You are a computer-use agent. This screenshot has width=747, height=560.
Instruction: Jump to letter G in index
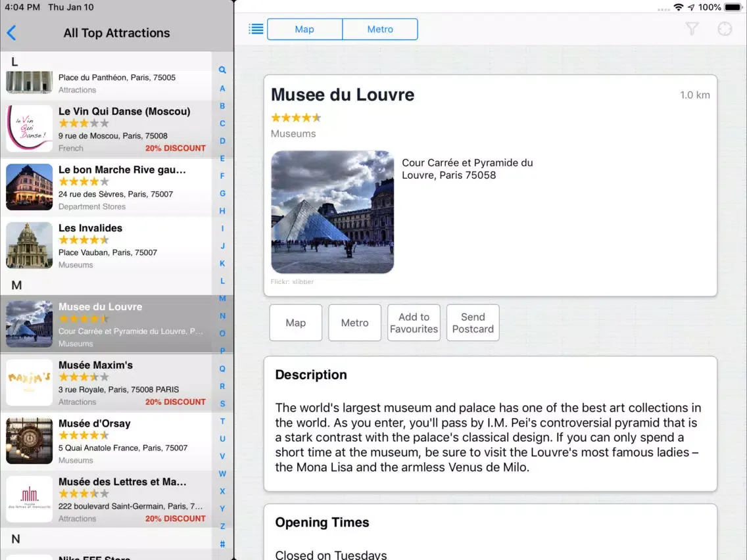click(222, 193)
